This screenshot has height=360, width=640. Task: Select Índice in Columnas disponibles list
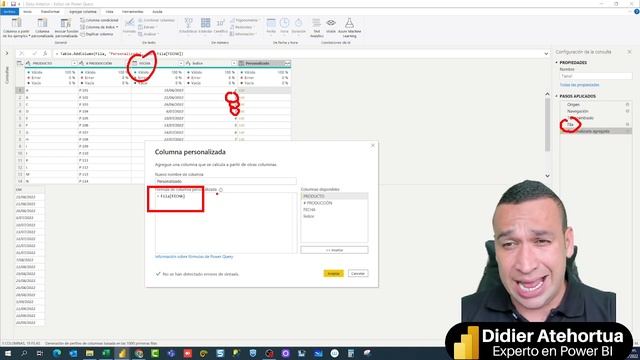click(334, 216)
